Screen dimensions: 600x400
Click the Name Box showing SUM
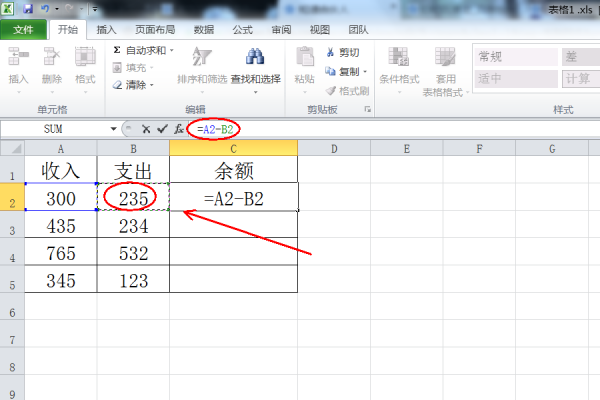click(x=54, y=129)
